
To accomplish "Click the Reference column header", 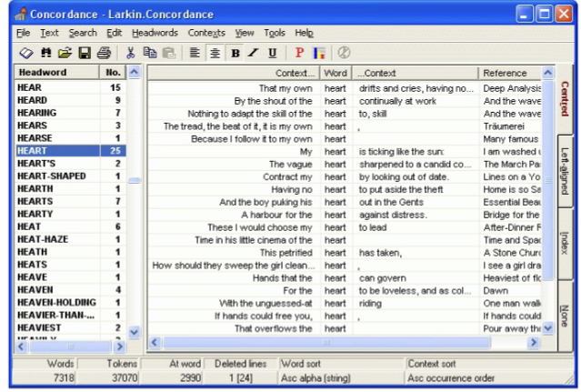I will click(x=510, y=73).
